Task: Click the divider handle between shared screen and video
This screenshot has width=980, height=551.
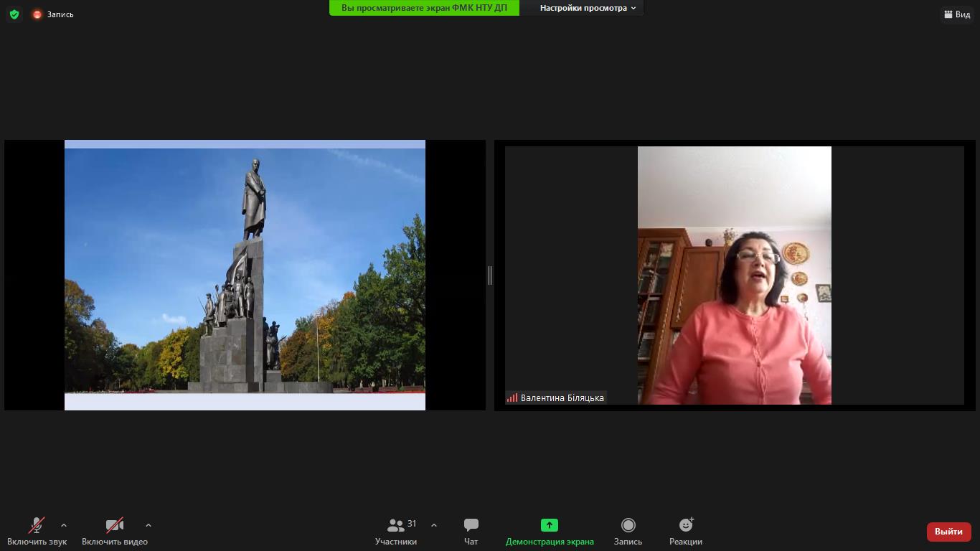Action: (490, 275)
